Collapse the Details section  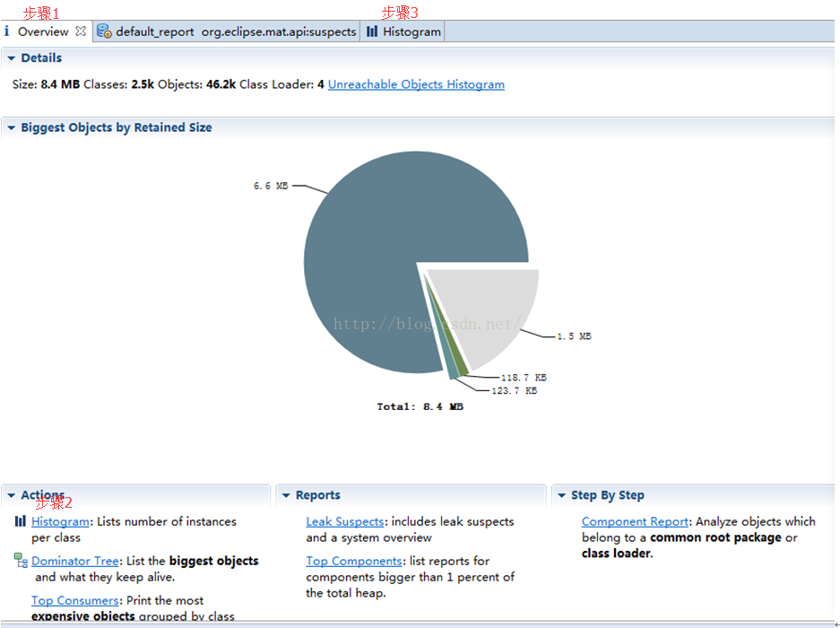click(x=12, y=58)
